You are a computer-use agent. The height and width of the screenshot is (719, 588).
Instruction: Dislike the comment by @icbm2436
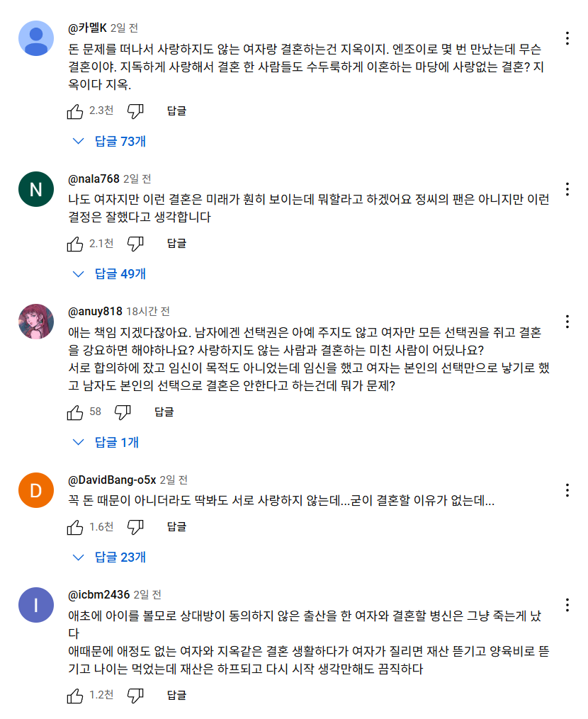pos(135,696)
